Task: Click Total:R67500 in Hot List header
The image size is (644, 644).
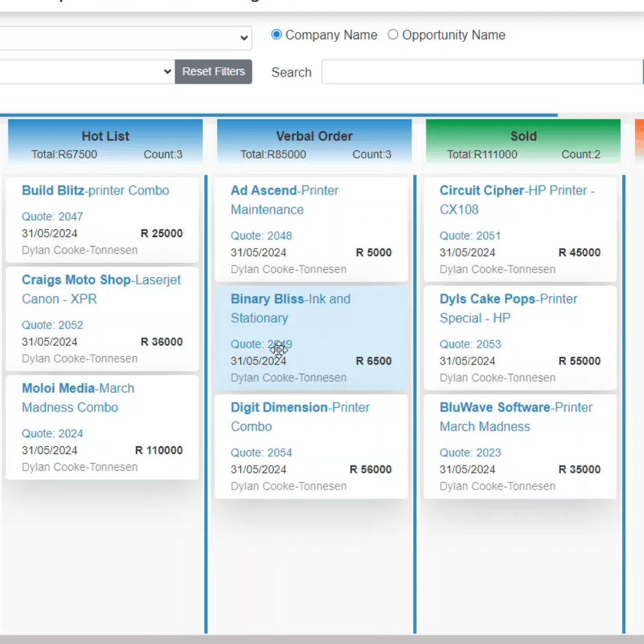Action: point(64,155)
